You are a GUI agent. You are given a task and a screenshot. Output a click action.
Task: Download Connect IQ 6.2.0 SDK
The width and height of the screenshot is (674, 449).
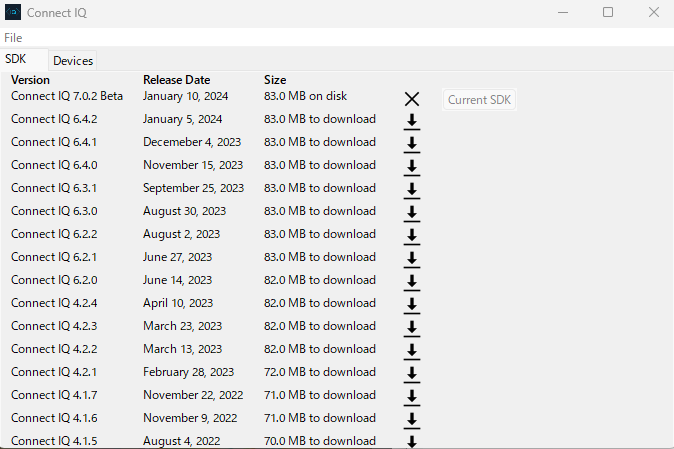411,282
